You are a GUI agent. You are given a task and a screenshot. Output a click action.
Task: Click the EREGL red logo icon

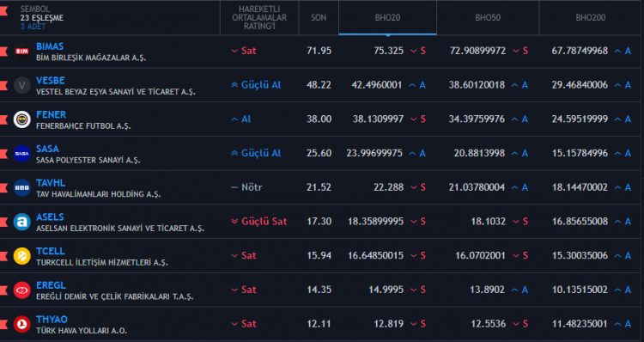[x=21, y=290]
